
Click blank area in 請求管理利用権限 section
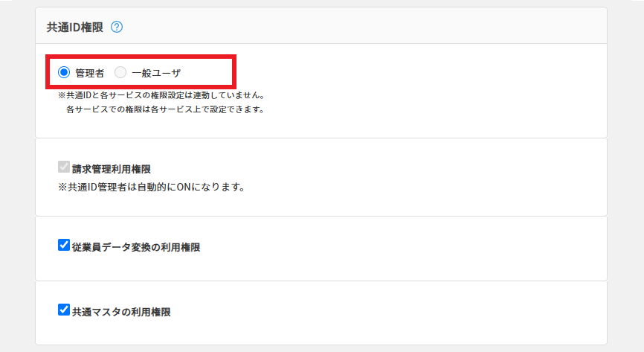(x=409, y=177)
